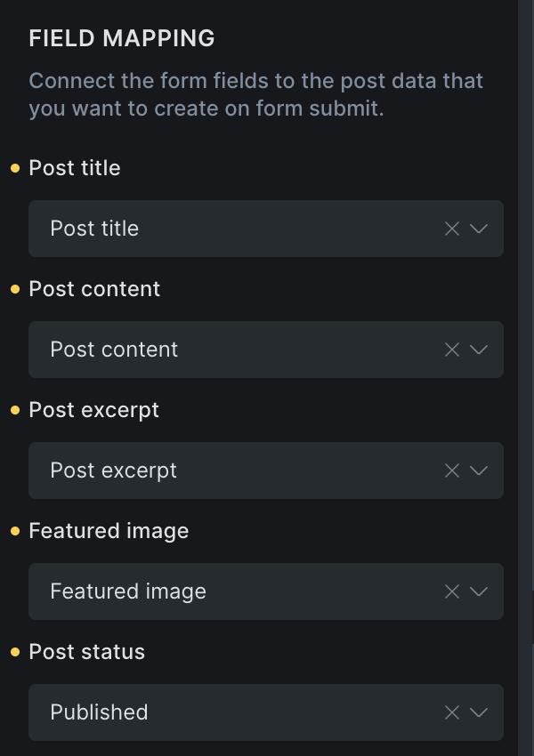This screenshot has height=756, width=534.
Task: Remove the Post excerpt mapping selection
Action: point(452,470)
